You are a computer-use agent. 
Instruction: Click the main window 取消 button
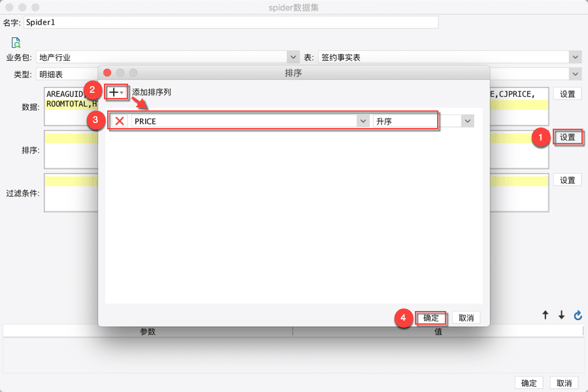(x=564, y=383)
